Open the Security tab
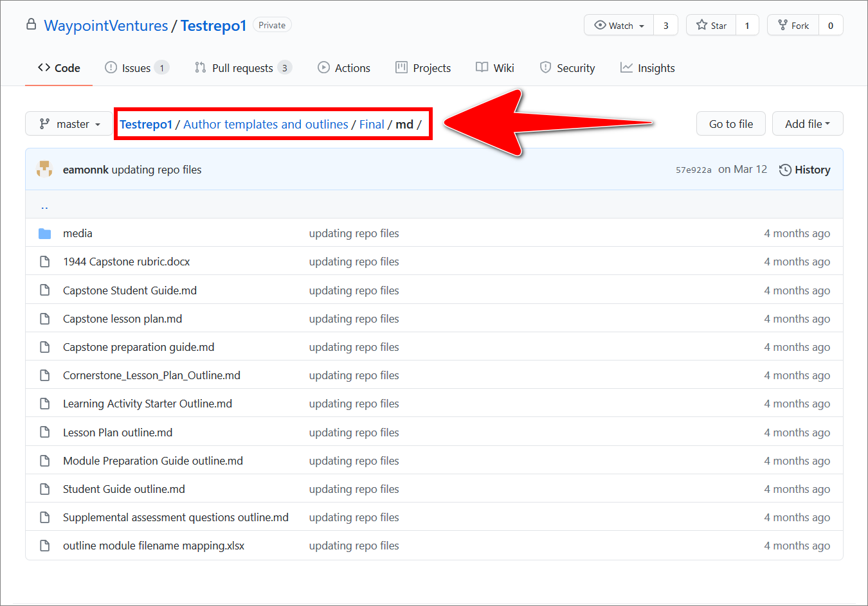 [568, 68]
